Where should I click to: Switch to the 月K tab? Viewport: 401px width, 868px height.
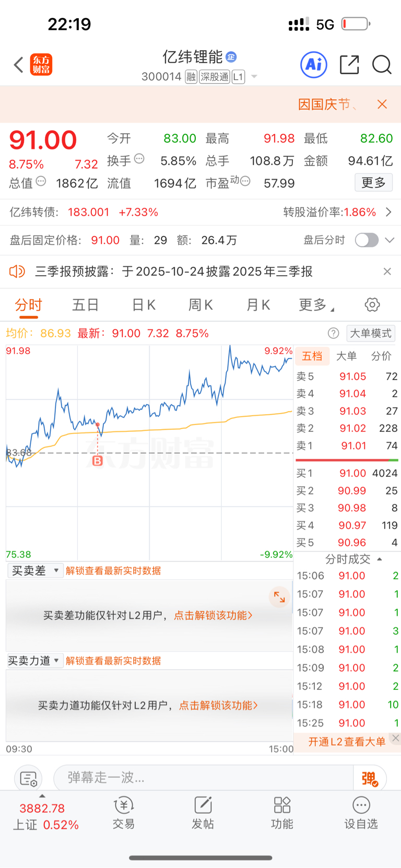tap(258, 305)
